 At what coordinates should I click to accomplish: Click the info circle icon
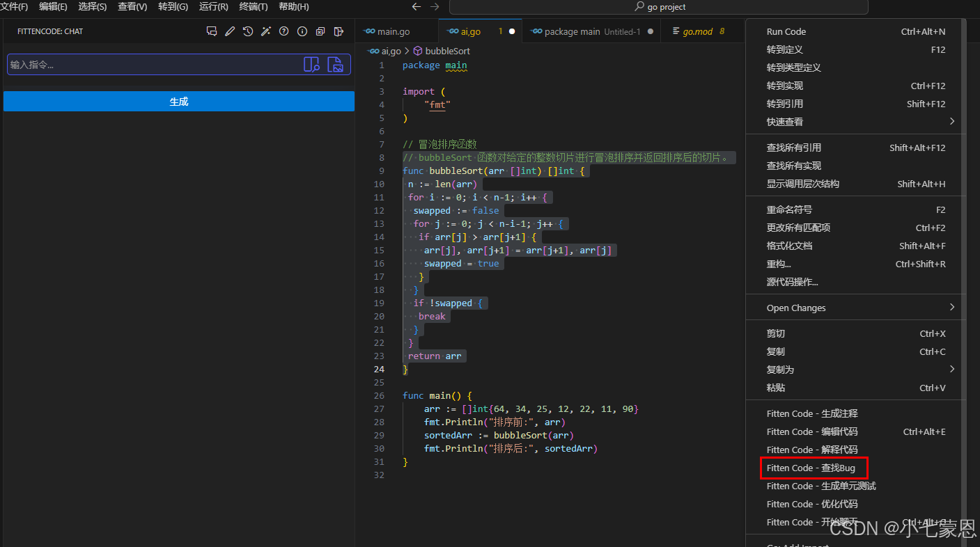pos(302,31)
